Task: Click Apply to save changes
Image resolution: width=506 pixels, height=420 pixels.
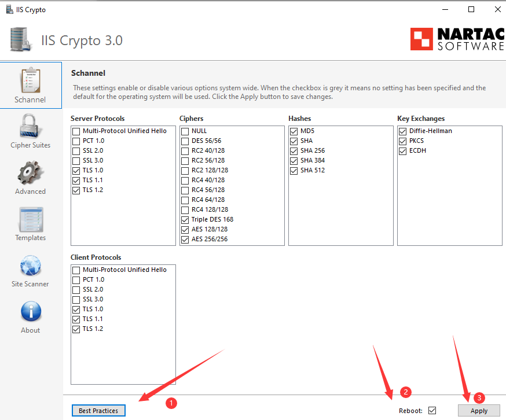Action: pyautogui.click(x=479, y=410)
